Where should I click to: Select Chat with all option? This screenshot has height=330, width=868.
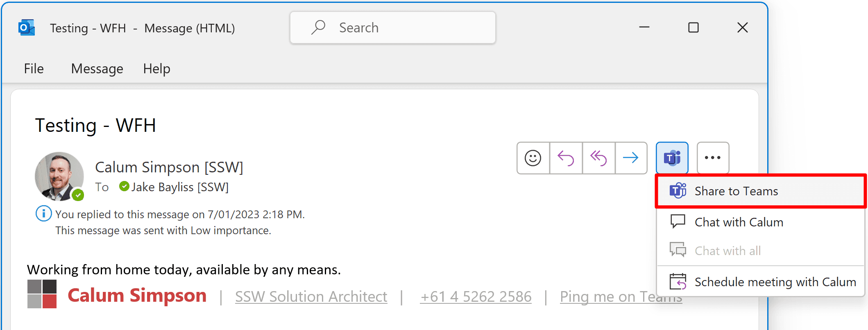[x=727, y=251]
